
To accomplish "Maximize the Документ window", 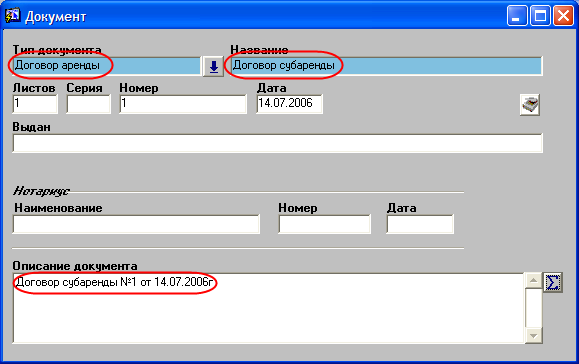I will (x=540, y=16).
